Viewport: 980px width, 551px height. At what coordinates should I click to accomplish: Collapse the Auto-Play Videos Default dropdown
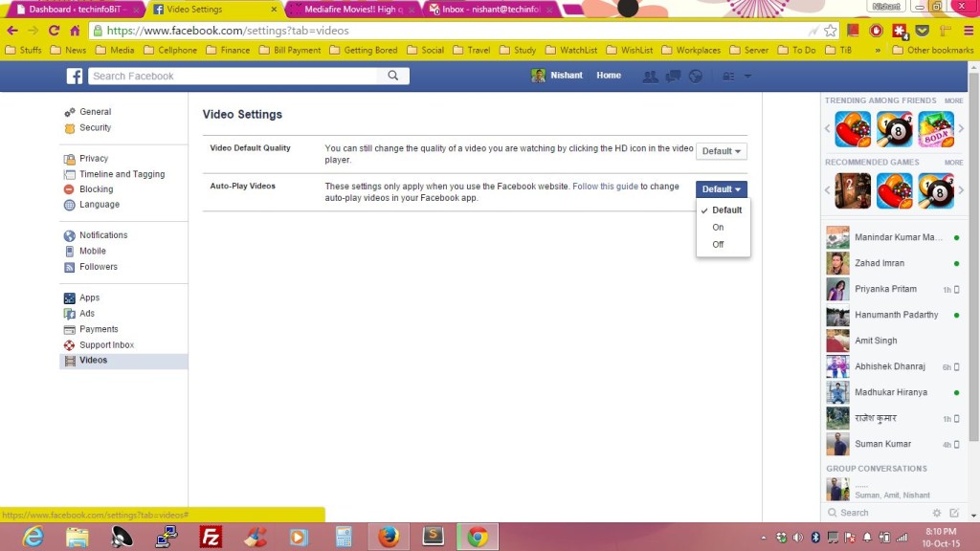coord(721,189)
